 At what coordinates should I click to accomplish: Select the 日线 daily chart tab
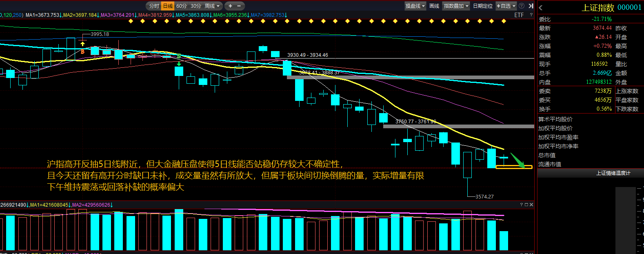[x=168, y=6]
